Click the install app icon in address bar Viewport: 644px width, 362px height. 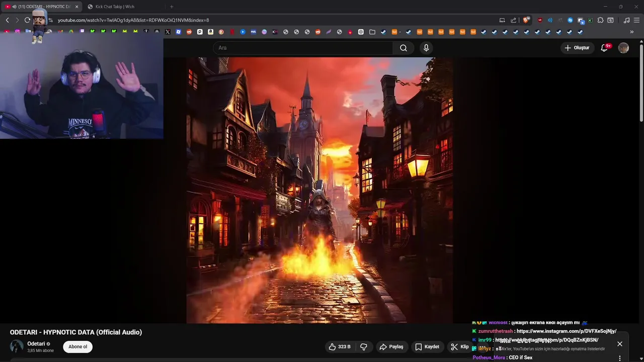click(502, 20)
